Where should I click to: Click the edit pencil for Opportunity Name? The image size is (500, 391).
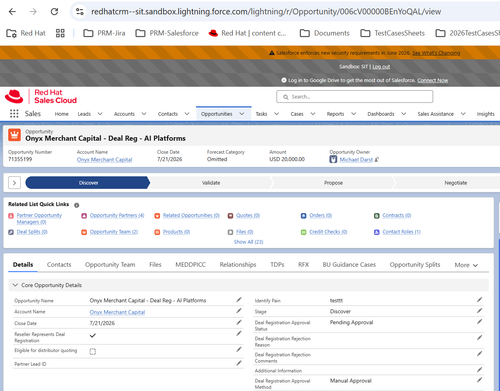pyautogui.click(x=239, y=300)
